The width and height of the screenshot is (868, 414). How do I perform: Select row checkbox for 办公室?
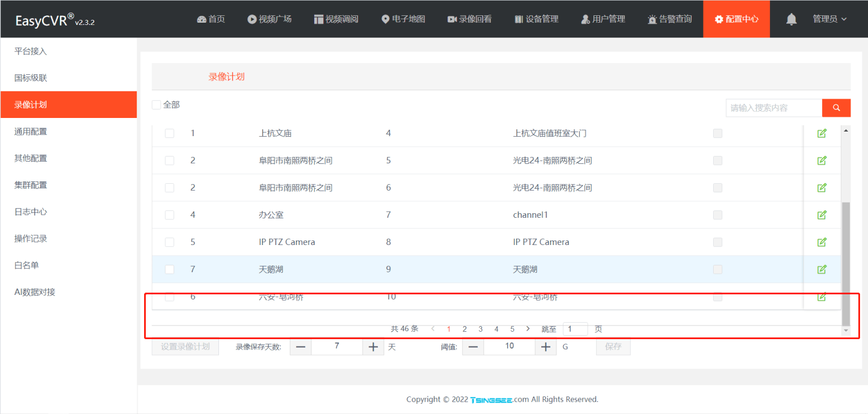tap(170, 215)
